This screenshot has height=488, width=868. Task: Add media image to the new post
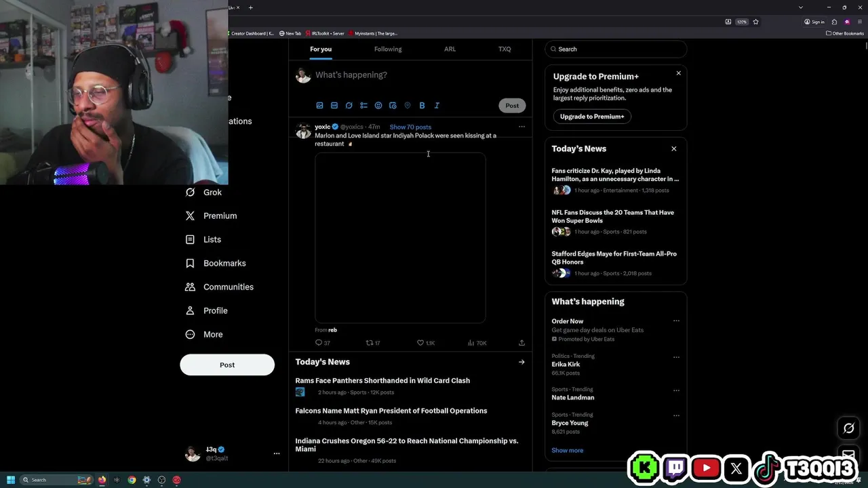coord(319,106)
